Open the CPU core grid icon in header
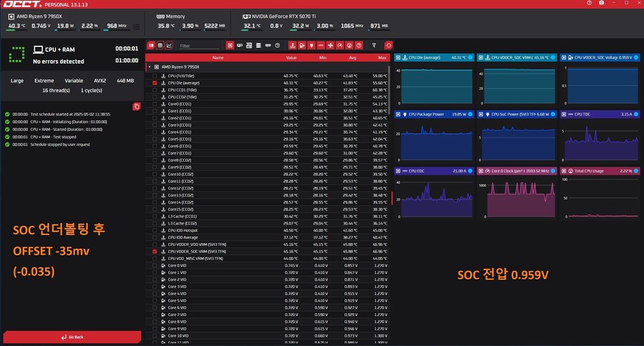The image size is (644, 346). click(137, 26)
